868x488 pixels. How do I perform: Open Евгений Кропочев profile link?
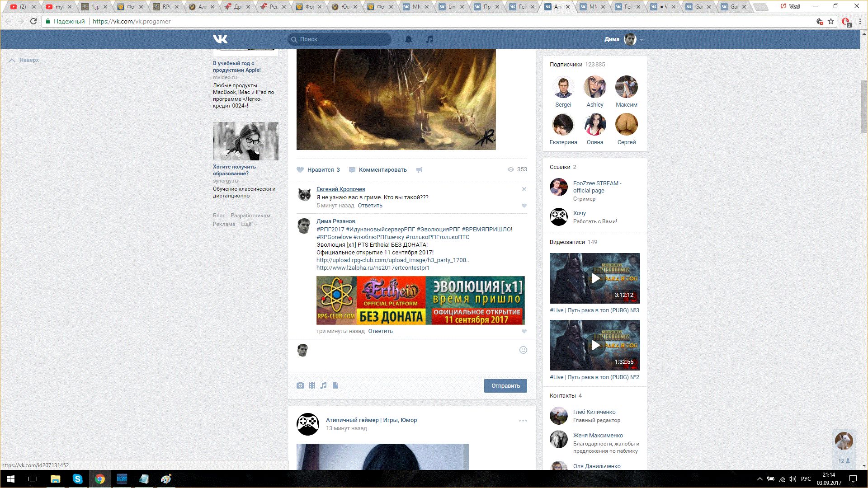point(340,189)
